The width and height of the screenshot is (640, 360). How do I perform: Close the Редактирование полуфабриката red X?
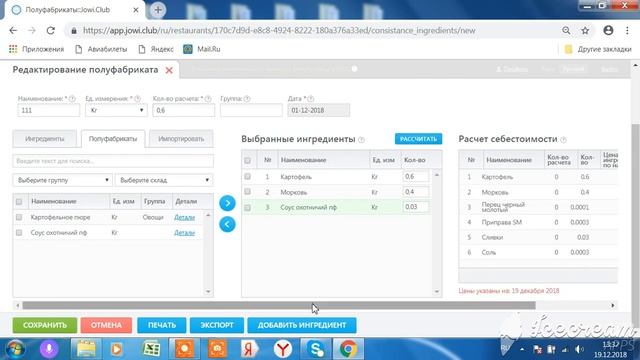169,70
